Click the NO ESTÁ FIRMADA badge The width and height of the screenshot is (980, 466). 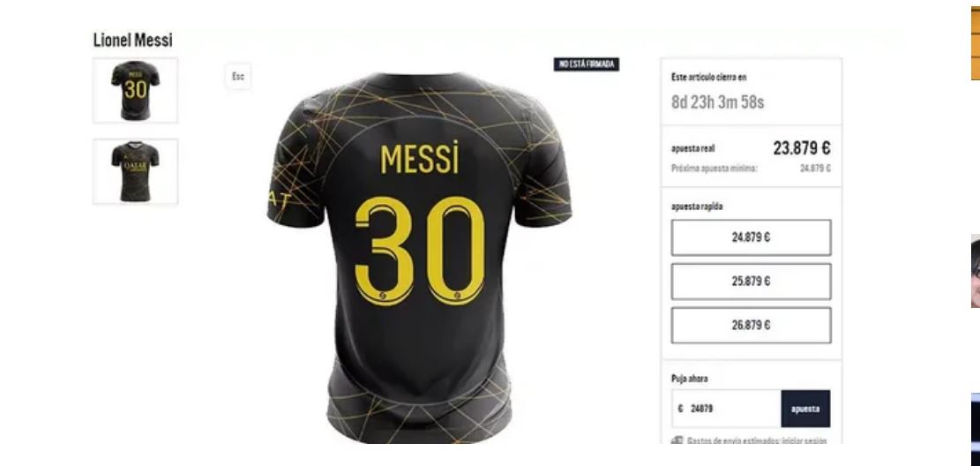coord(587,64)
